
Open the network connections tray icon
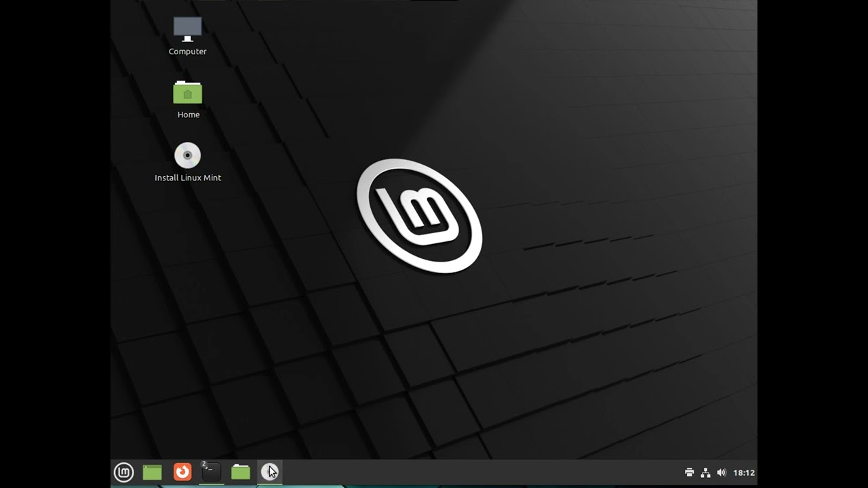pyautogui.click(x=705, y=472)
